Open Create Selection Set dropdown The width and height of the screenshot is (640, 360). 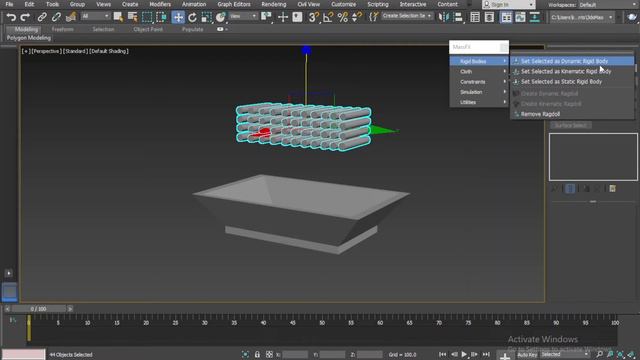407,16
